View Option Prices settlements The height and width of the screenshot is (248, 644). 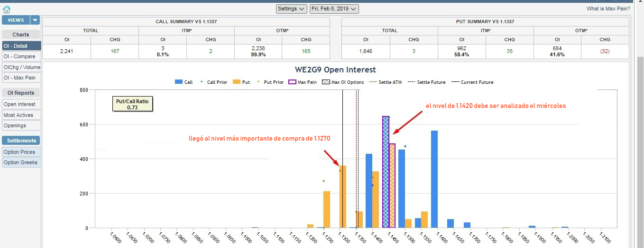19,152
